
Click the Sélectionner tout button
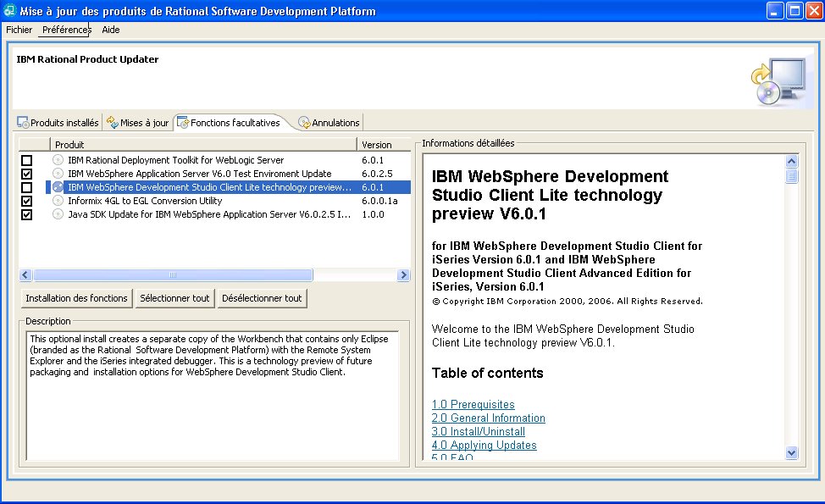(174, 298)
